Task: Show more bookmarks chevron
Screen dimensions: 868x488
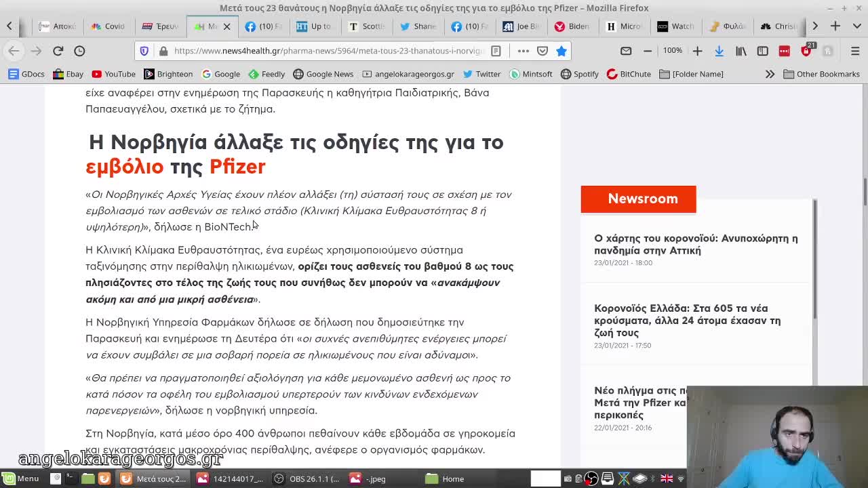Action: tap(770, 74)
